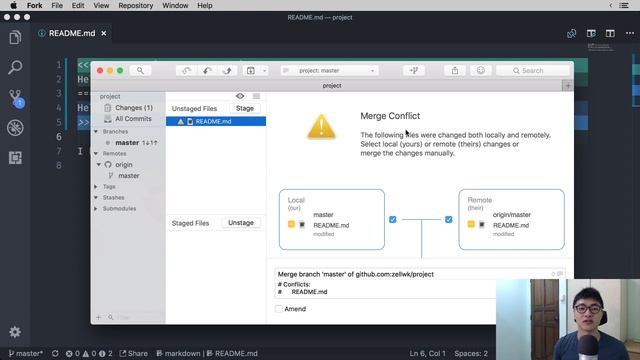Image resolution: width=640 pixels, height=360 pixels.
Task: Open VS Code Extensions icon
Action: point(15,158)
